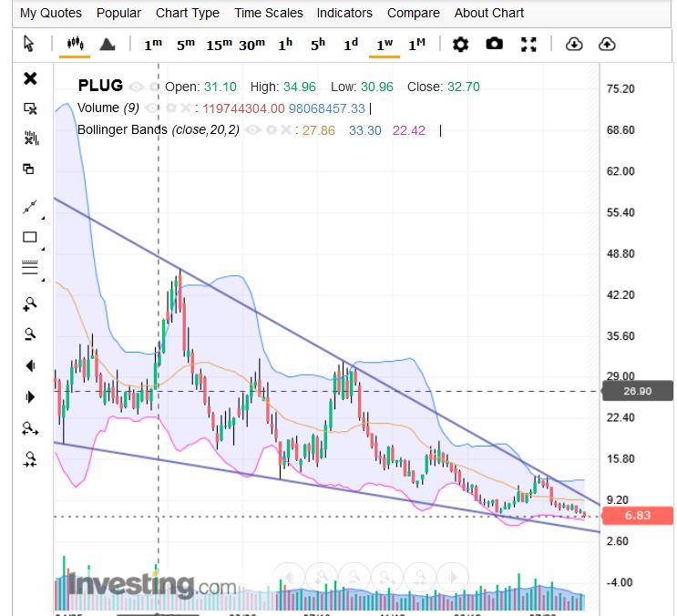The image size is (677, 616).
Task: Set interval to 1 week
Action: pyautogui.click(x=385, y=44)
